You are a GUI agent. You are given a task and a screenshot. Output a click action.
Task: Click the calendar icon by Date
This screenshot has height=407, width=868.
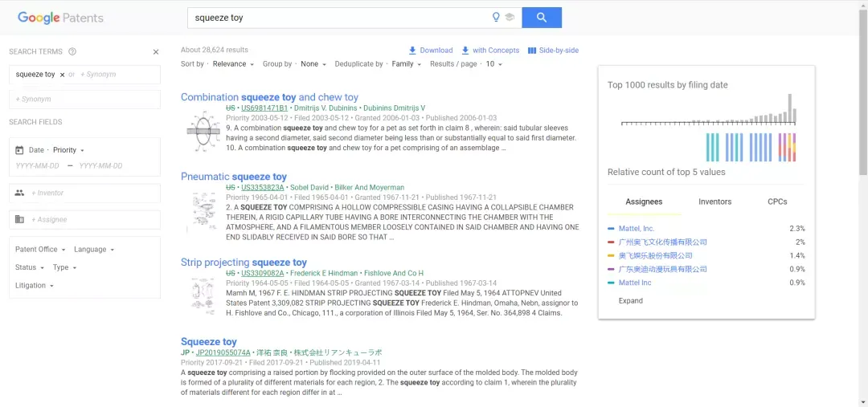19,150
